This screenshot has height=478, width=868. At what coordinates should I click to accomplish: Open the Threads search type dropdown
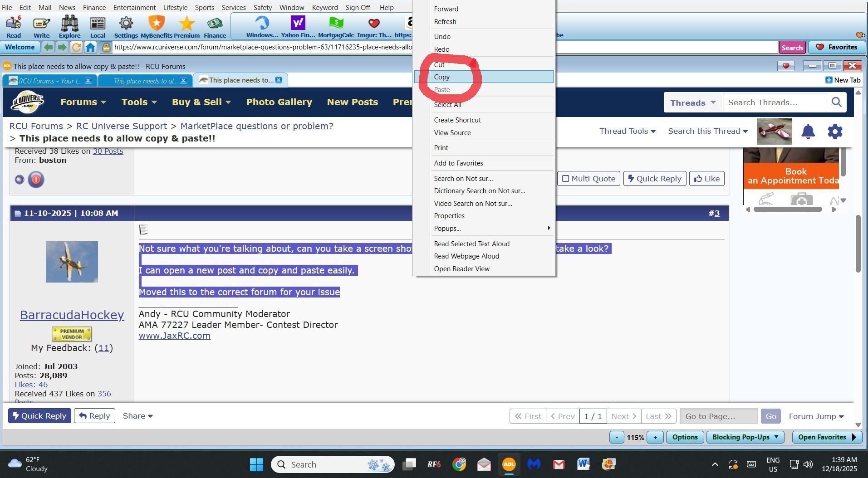click(x=693, y=102)
